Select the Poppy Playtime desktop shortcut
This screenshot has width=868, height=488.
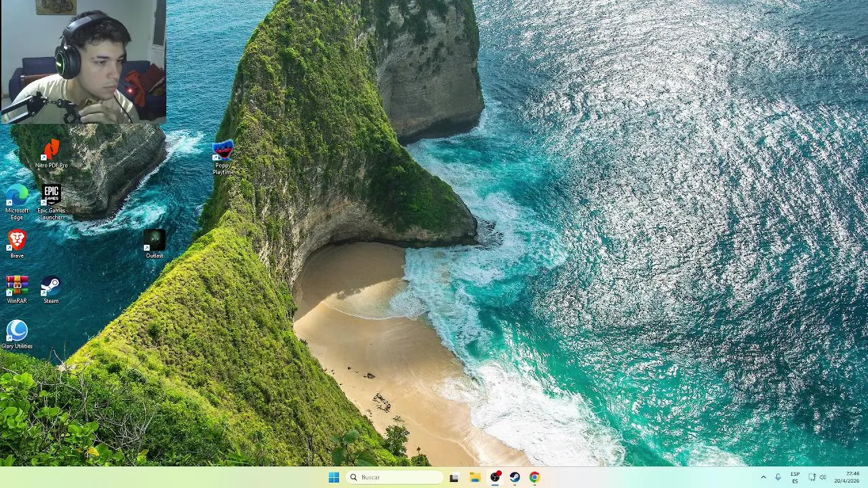(223, 158)
